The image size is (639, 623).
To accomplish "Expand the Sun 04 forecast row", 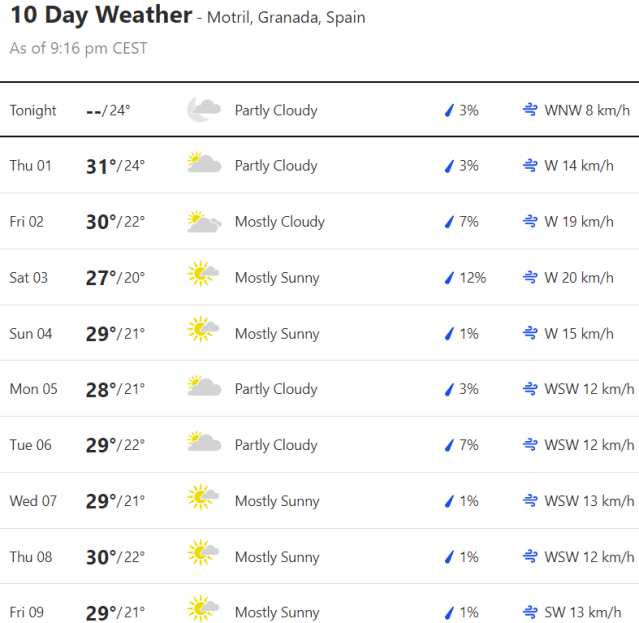I will pos(319,333).
